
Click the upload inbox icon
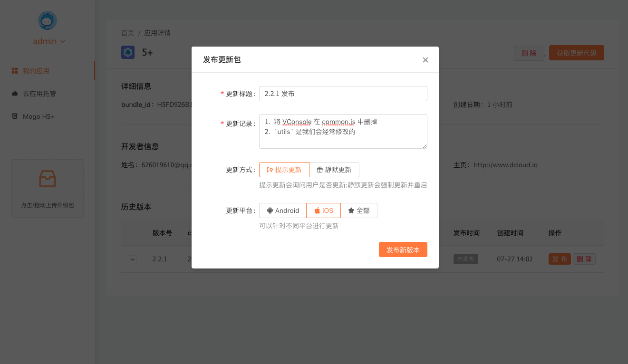(x=48, y=179)
